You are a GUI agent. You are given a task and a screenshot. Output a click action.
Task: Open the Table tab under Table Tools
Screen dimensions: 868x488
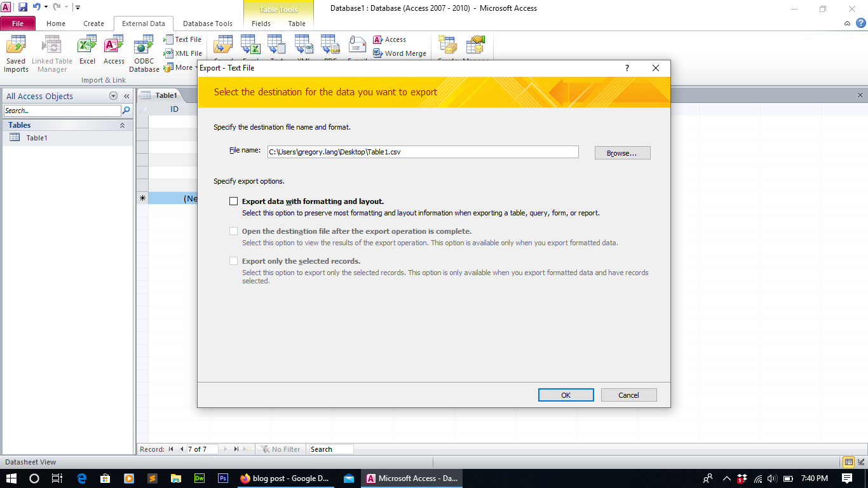tap(297, 24)
